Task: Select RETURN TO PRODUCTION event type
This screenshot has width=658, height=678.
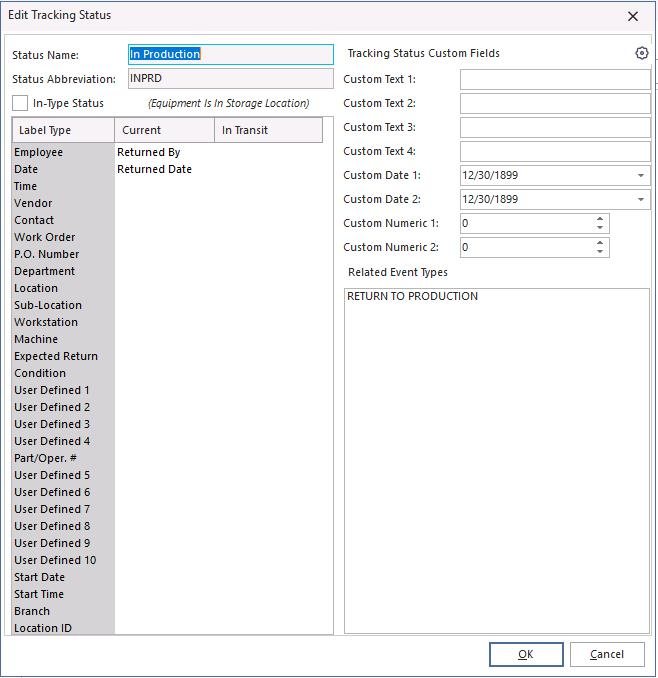Action: click(x=413, y=297)
